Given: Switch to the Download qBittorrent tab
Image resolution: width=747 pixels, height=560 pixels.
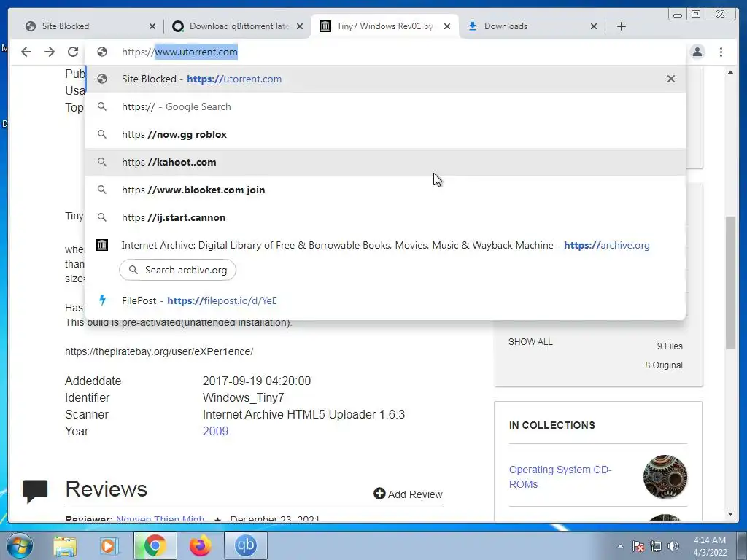Looking at the screenshot, I should click(237, 26).
